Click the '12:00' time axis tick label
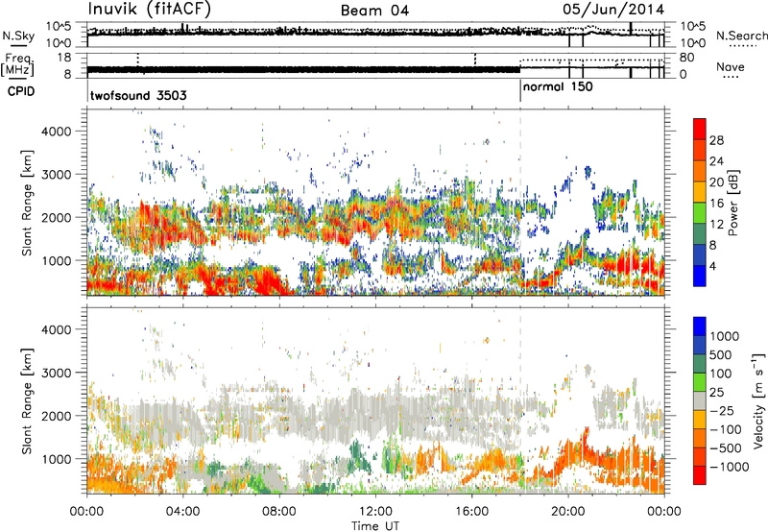 tap(375, 512)
